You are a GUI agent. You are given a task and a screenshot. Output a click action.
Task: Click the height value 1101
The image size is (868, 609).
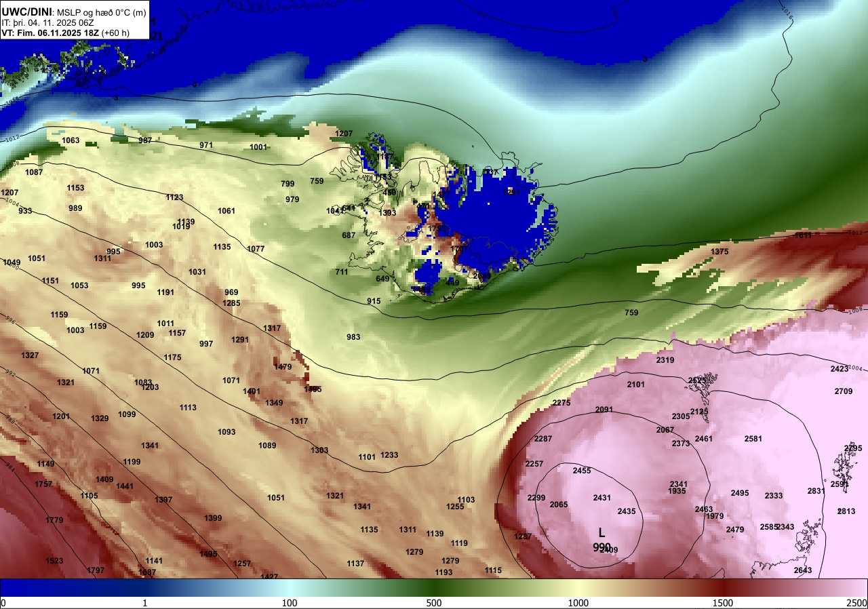click(367, 457)
